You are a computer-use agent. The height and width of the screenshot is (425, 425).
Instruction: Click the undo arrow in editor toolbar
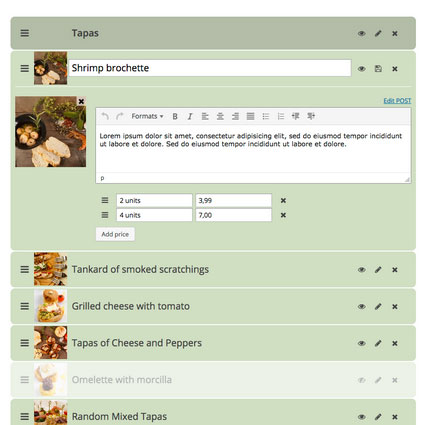105,116
